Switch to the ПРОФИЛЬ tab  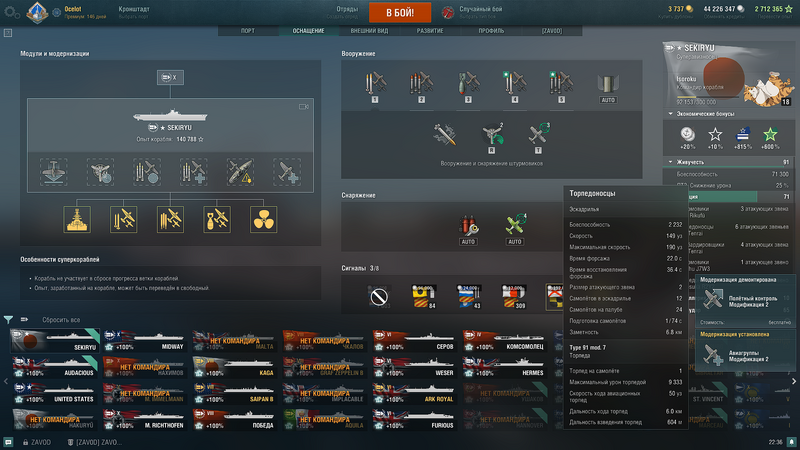491,31
